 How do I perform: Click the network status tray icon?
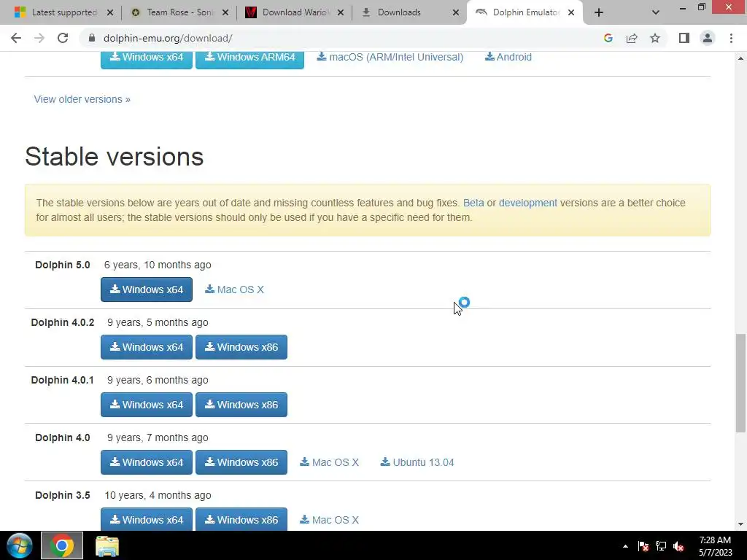pos(661,546)
